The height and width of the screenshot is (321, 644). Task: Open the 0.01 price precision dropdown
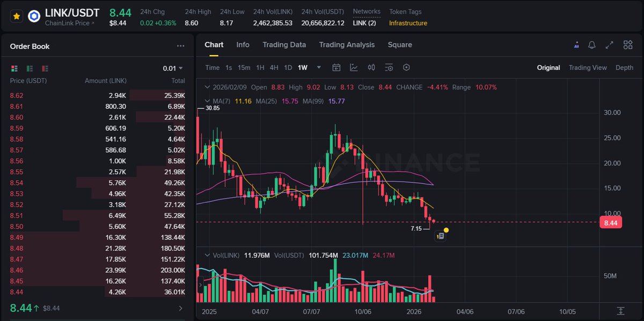(173, 68)
